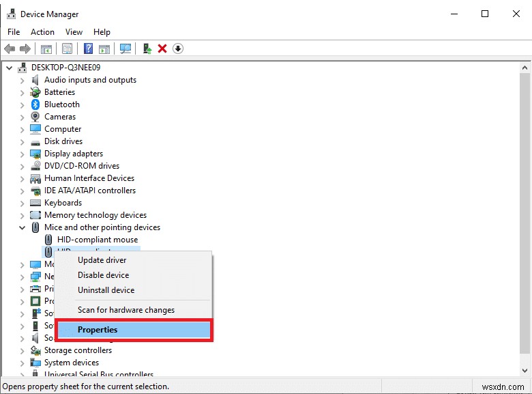The width and height of the screenshot is (532, 394).
Task: Minimize the Device Manager window
Action: click(454, 14)
